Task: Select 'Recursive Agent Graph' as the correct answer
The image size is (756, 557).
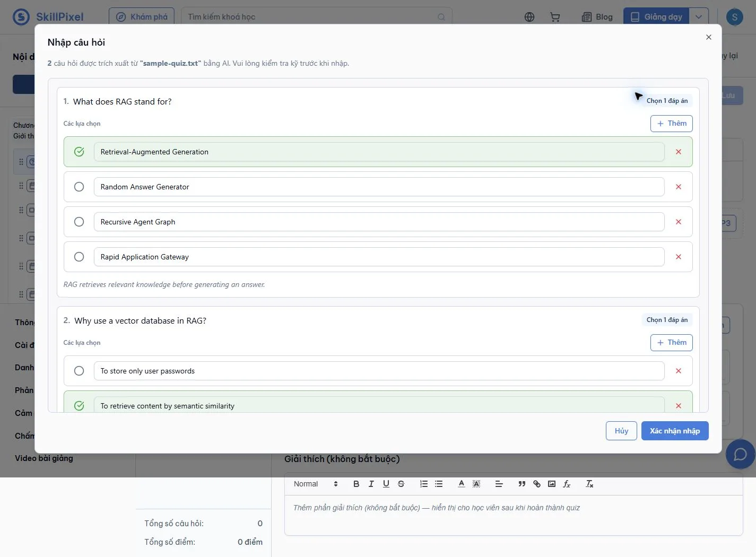Action: (x=79, y=222)
